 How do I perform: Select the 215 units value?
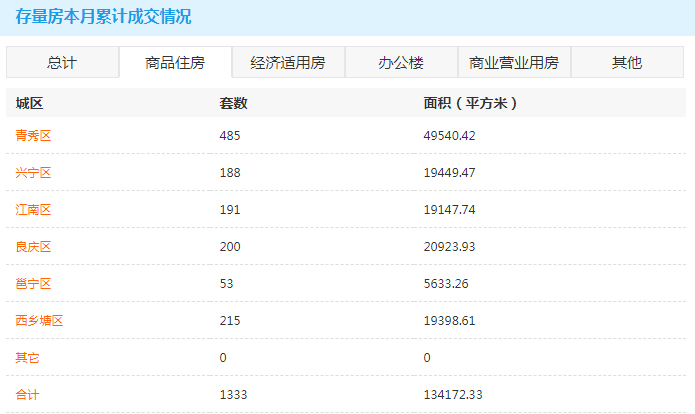click(230, 320)
